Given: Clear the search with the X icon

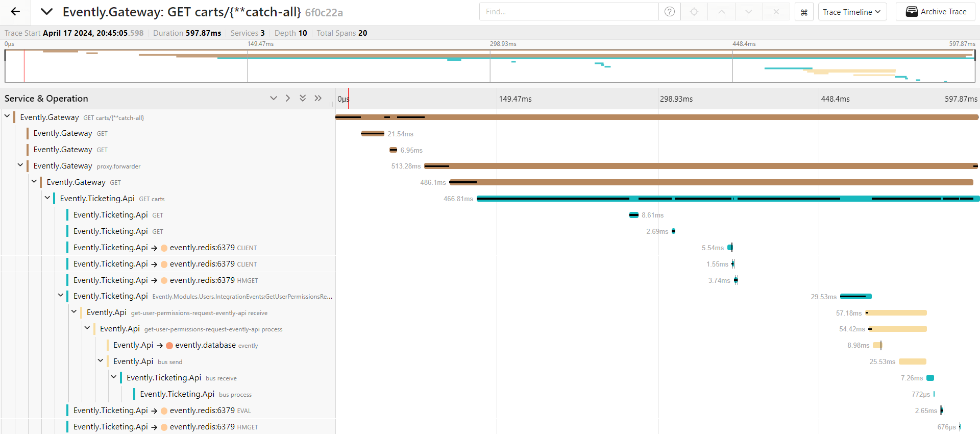Looking at the screenshot, I should 776,12.
